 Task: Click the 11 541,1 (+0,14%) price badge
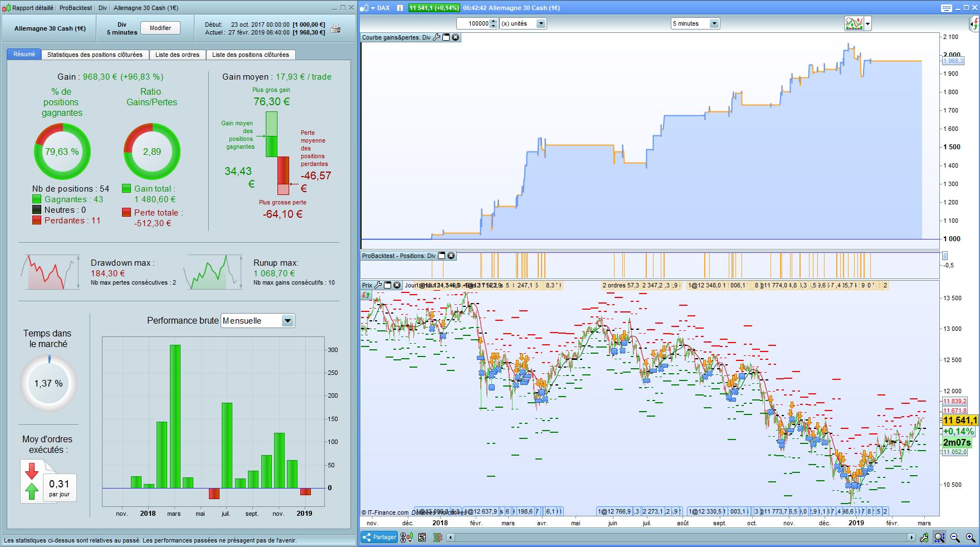tap(434, 8)
